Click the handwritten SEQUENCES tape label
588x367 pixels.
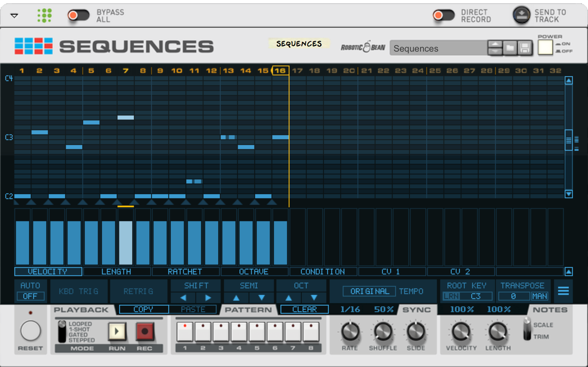[x=299, y=43]
